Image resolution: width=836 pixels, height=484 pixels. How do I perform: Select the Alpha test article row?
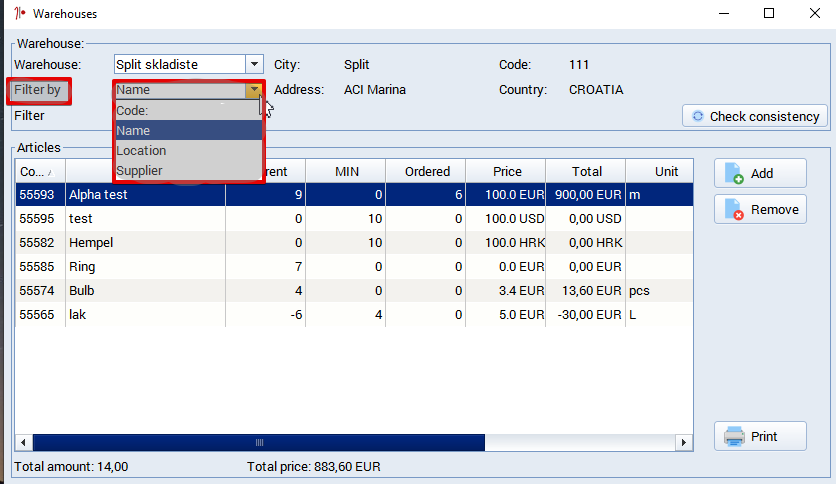coord(354,195)
